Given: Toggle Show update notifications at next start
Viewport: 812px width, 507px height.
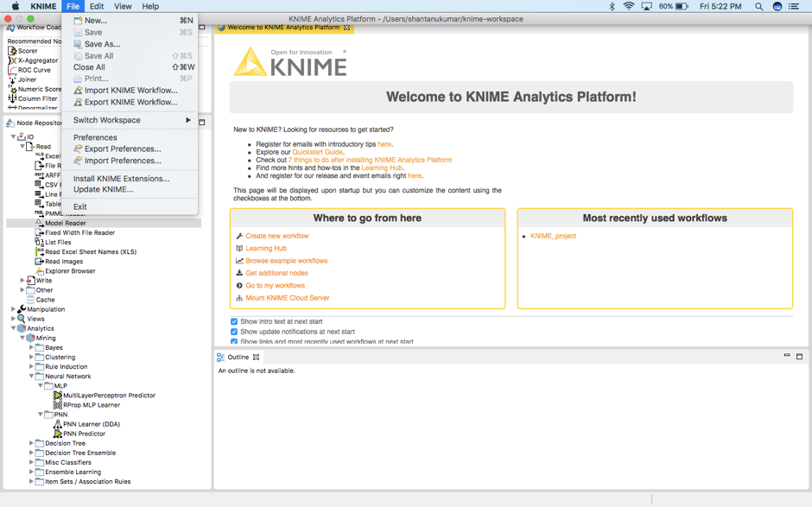Looking at the screenshot, I should tap(234, 332).
